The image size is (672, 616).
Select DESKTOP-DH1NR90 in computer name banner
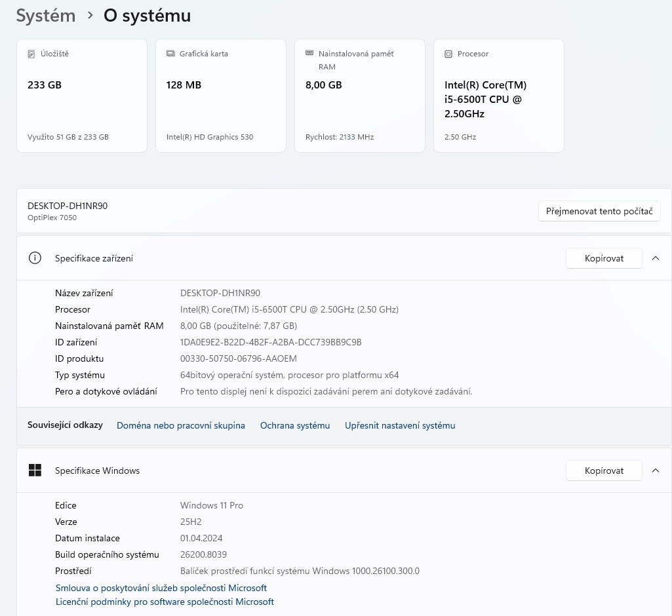point(68,206)
